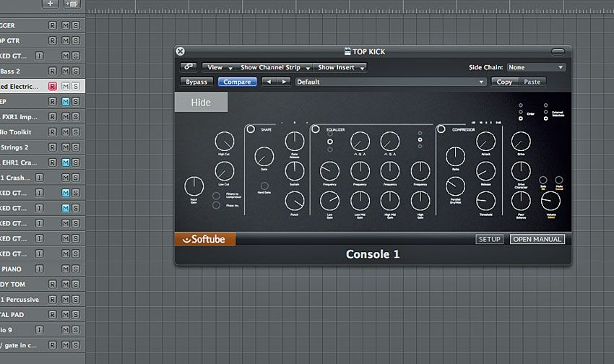
Task: Go to previous preset with left arrow
Action: pos(269,82)
